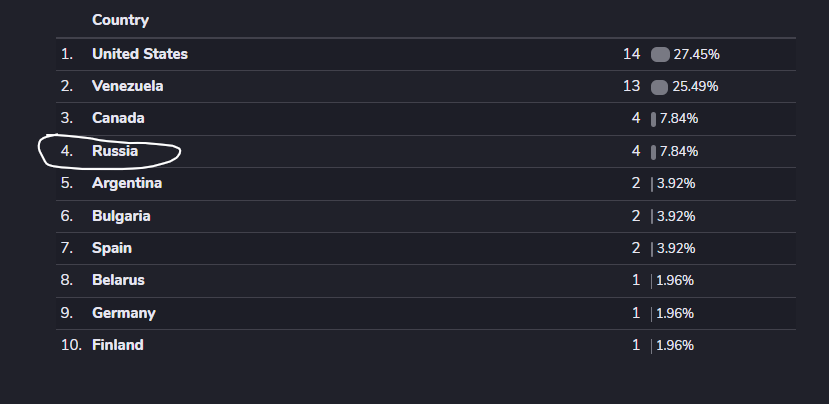Select the circled Russia entry
Screen dimensions: 829x404
(x=114, y=151)
